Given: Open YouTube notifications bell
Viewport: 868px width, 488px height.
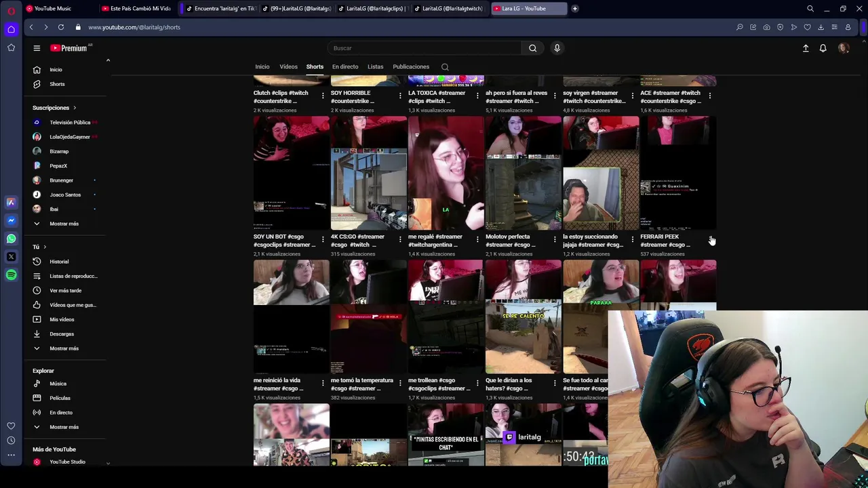Looking at the screenshot, I should pyautogui.click(x=823, y=48).
